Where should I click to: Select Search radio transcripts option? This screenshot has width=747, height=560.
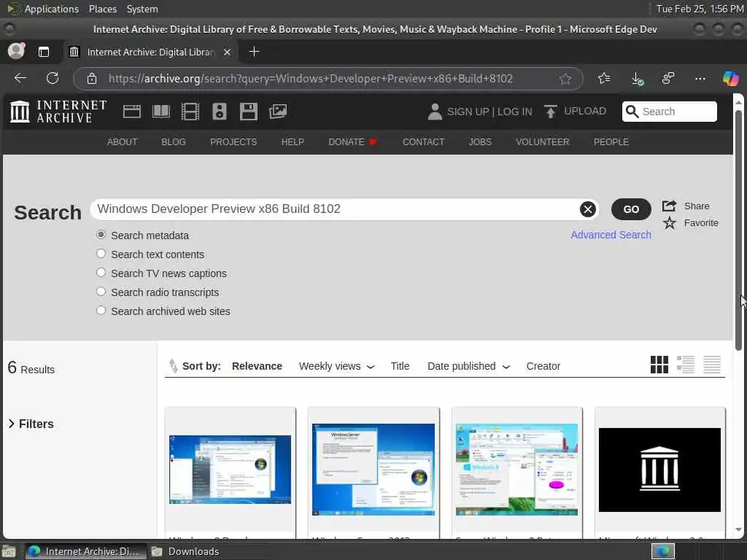coord(101,292)
